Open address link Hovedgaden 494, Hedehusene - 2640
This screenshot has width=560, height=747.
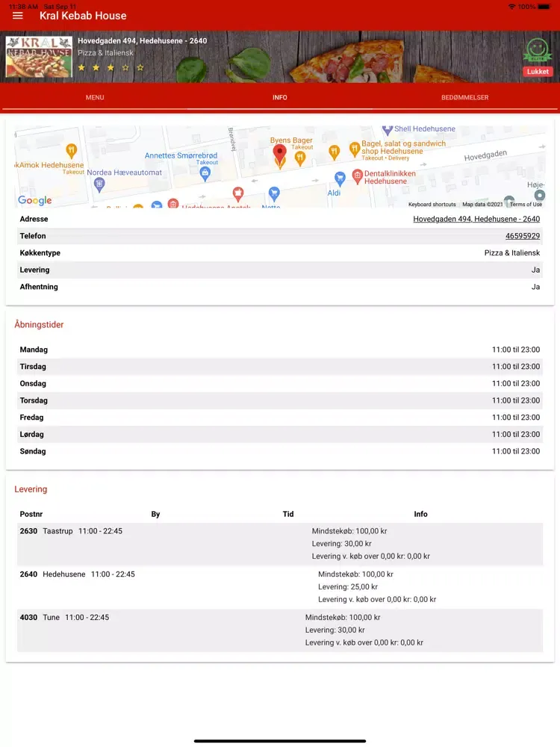pos(476,219)
